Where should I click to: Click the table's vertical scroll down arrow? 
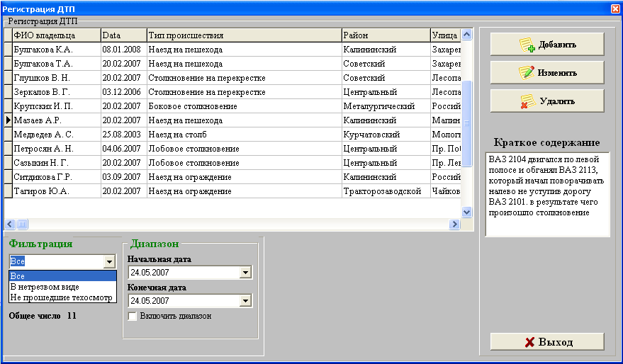click(x=467, y=212)
